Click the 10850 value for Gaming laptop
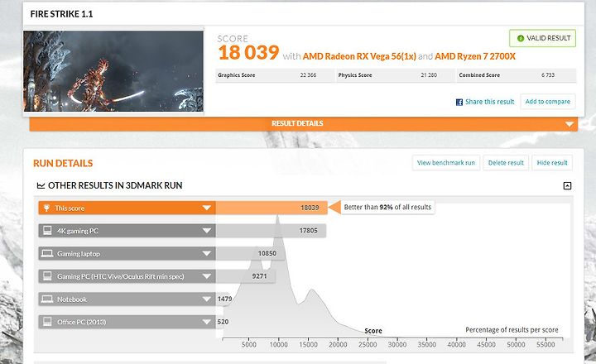This screenshot has height=364, width=596. 267,253
